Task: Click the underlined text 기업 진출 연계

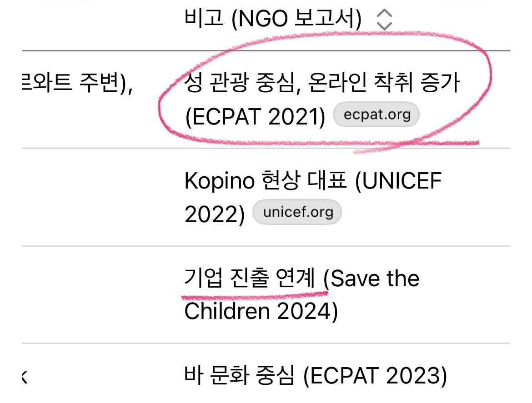Action: click(x=249, y=278)
